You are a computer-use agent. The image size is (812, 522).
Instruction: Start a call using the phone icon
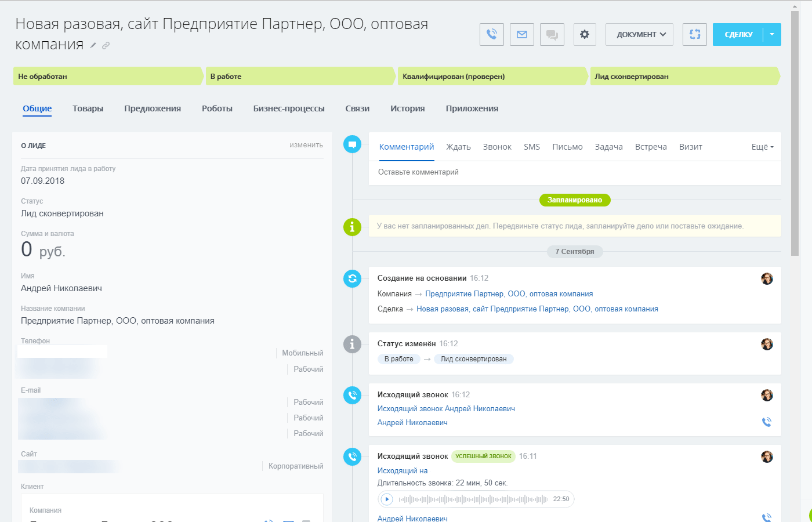point(491,34)
